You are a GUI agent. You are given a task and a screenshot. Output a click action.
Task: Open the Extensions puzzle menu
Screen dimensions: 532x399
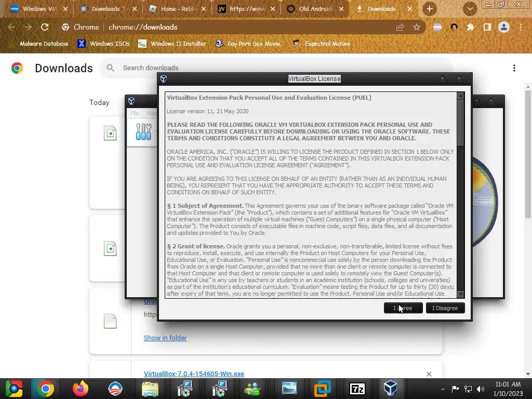(471, 27)
